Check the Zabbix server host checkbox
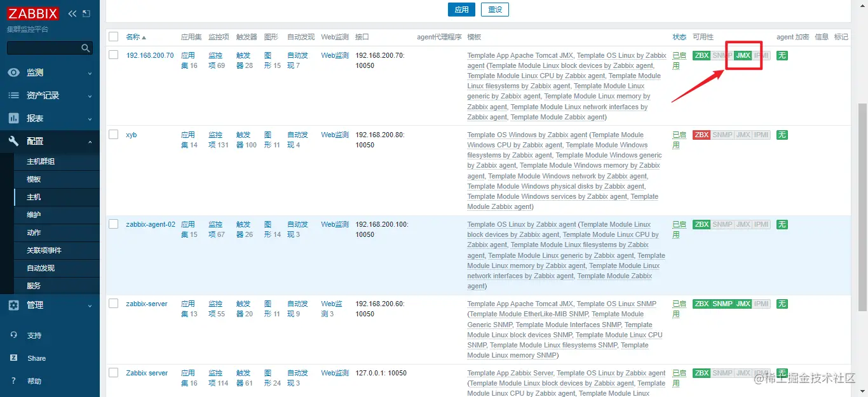Image resolution: width=868 pixels, height=397 pixels. coord(113,373)
